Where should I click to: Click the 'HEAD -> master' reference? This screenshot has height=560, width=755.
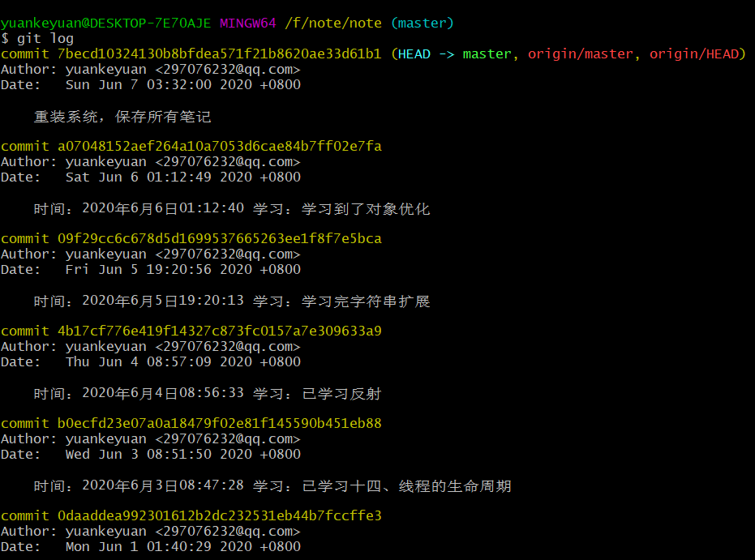click(x=454, y=53)
